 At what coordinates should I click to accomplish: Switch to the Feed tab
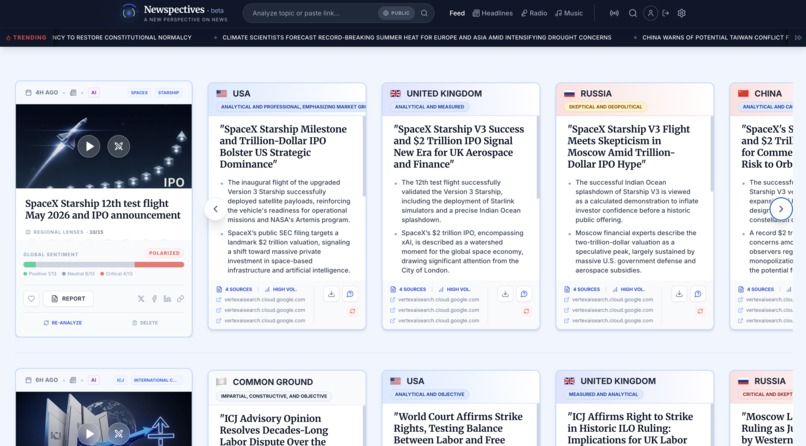click(x=456, y=13)
